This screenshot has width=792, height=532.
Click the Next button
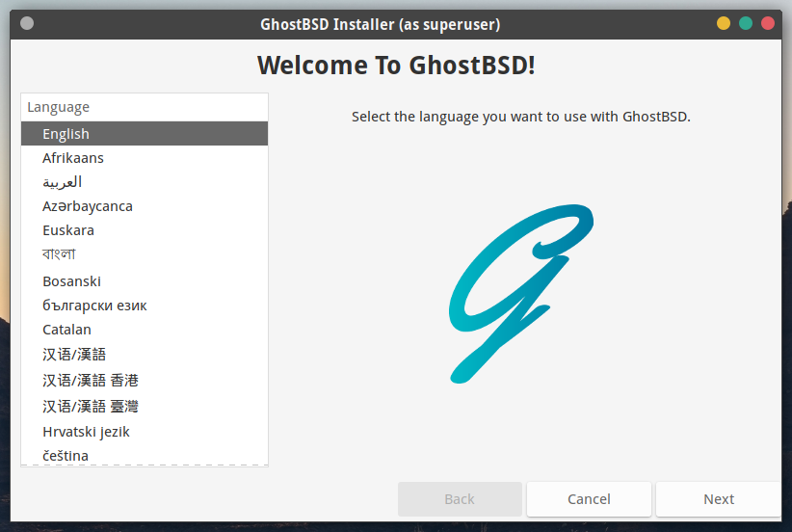718,499
